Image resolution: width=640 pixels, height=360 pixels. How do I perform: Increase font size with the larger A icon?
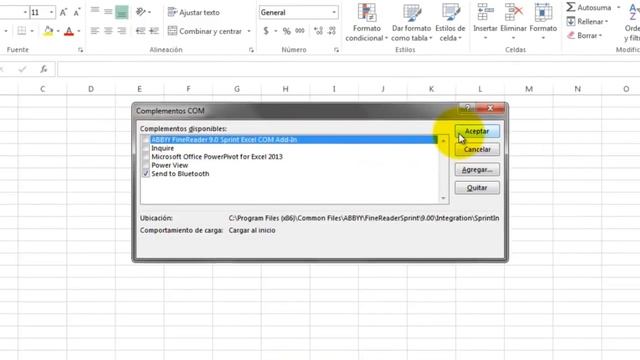pyautogui.click(x=63, y=13)
